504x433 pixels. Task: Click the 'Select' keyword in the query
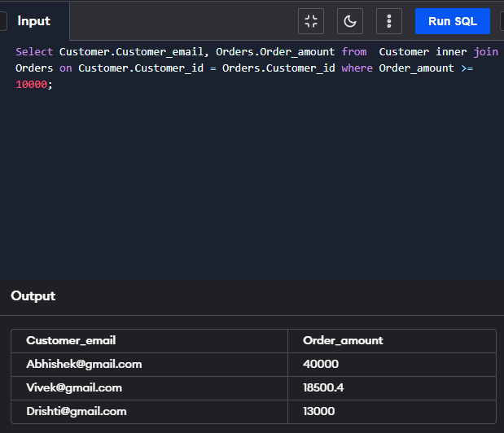point(34,52)
